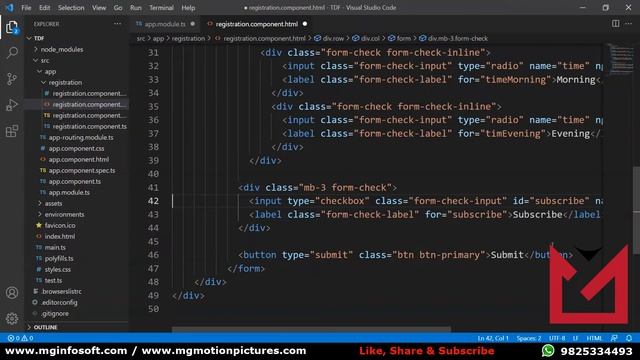This screenshot has height=360, width=640.
Task: Open app.component.css file
Action: (x=76, y=149)
